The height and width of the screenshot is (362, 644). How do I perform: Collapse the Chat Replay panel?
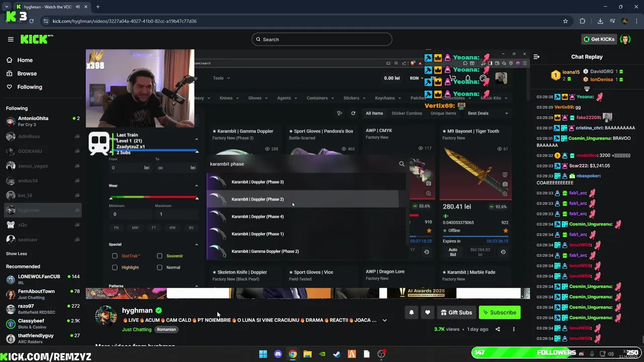point(536,57)
